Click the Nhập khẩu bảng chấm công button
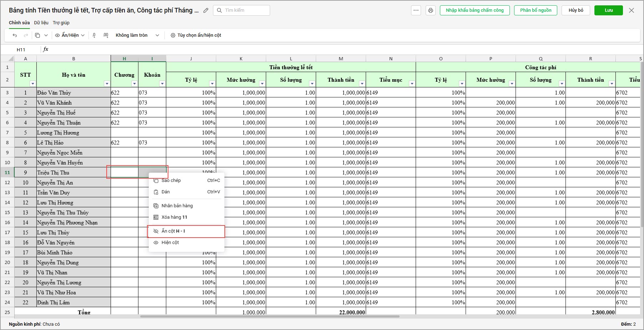 475,10
